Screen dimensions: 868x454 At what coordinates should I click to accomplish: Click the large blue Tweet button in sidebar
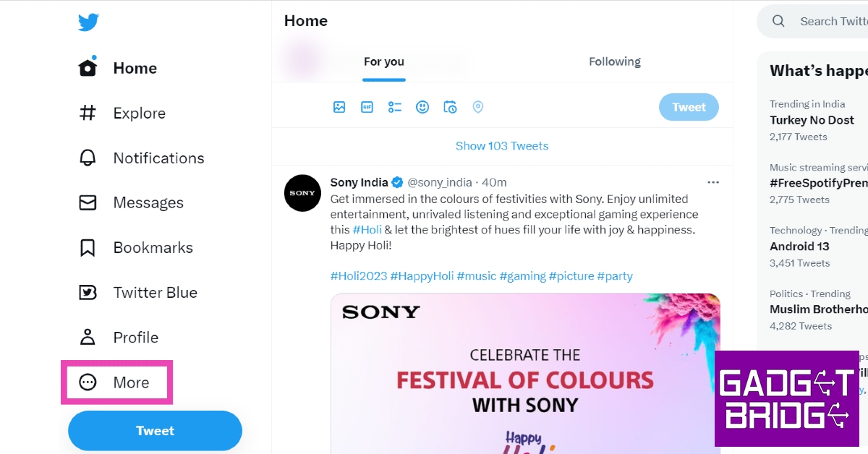[155, 431]
